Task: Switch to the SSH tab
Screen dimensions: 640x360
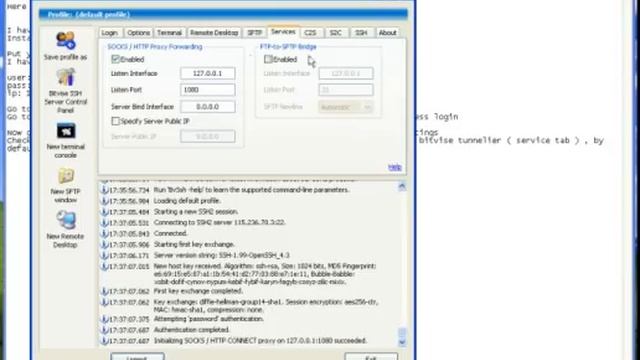Action: pyautogui.click(x=361, y=33)
